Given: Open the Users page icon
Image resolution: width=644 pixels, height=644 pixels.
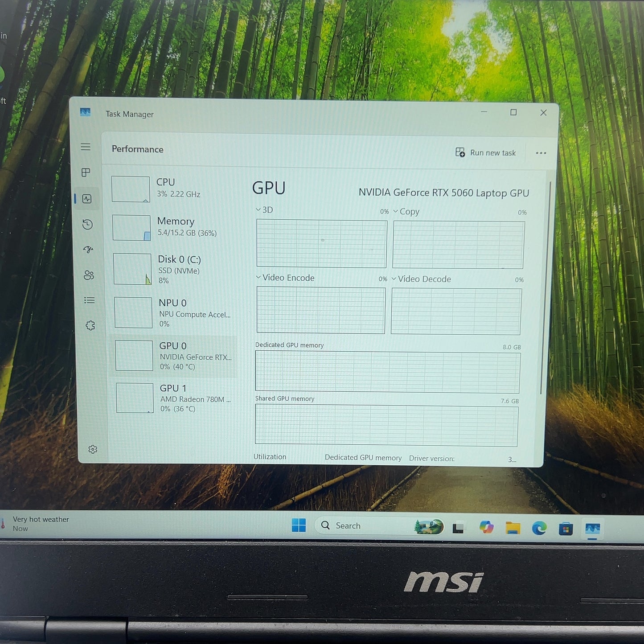Looking at the screenshot, I should click(x=89, y=275).
